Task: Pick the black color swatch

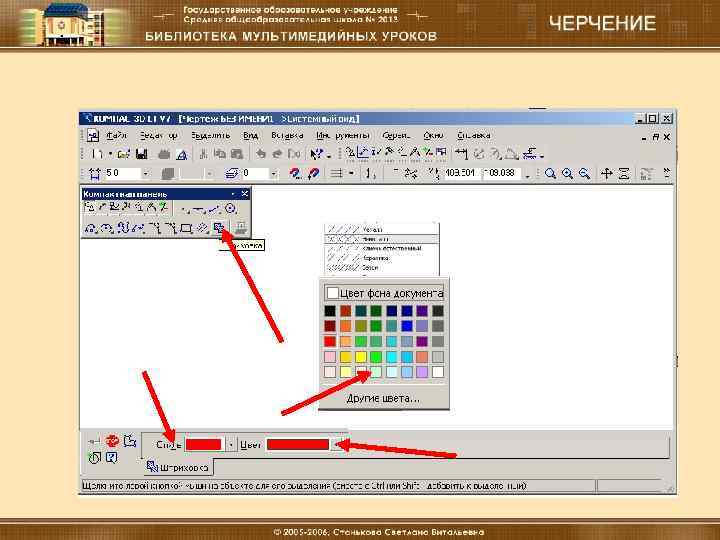Action: pyautogui.click(x=330, y=311)
